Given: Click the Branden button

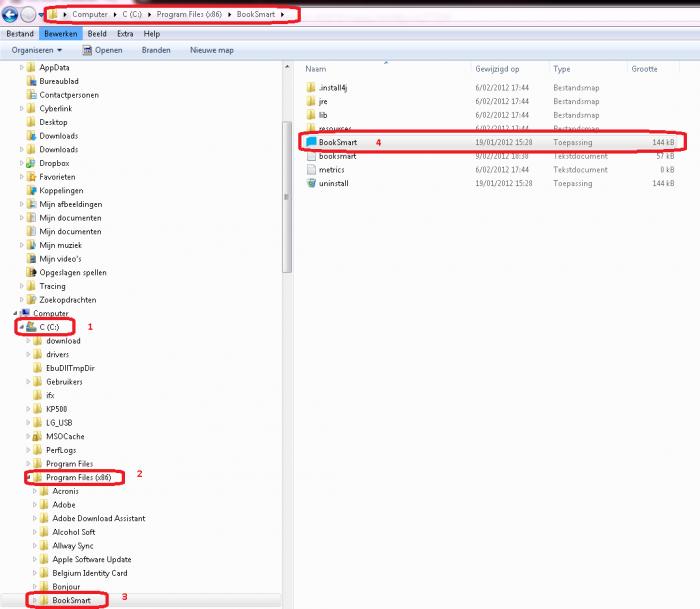Looking at the screenshot, I should click(x=156, y=50).
